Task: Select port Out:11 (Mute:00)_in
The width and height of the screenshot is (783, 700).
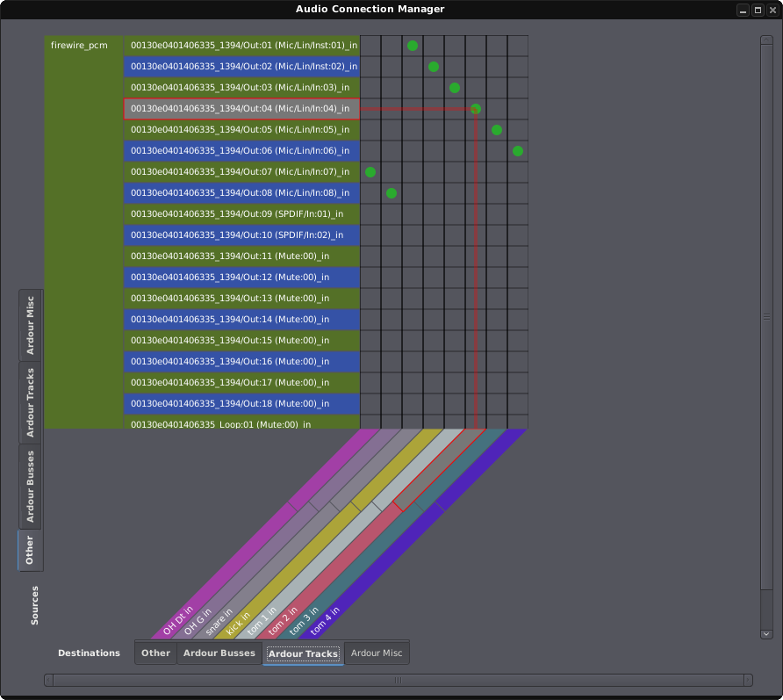Action: coord(241,256)
